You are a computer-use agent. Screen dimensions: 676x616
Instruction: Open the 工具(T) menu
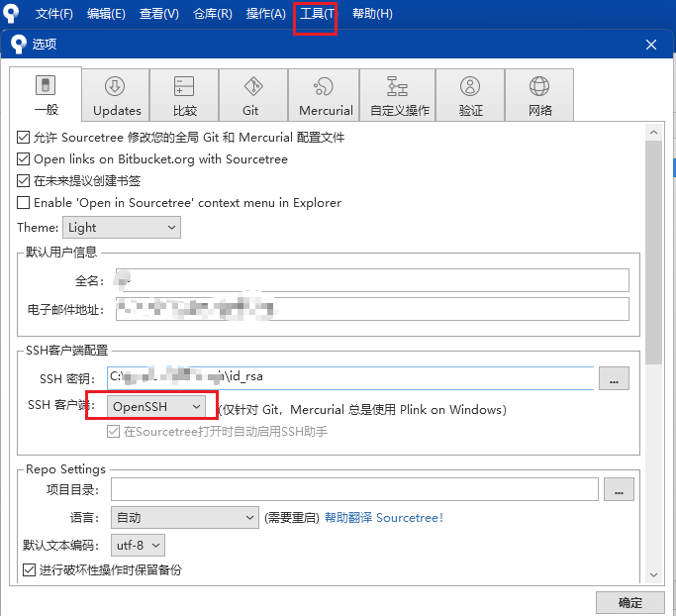[x=318, y=14]
